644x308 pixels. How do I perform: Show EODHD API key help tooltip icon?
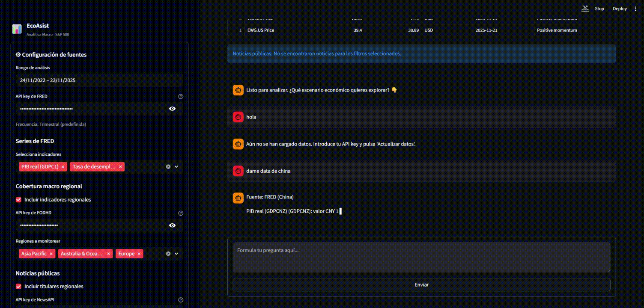point(181,213)
